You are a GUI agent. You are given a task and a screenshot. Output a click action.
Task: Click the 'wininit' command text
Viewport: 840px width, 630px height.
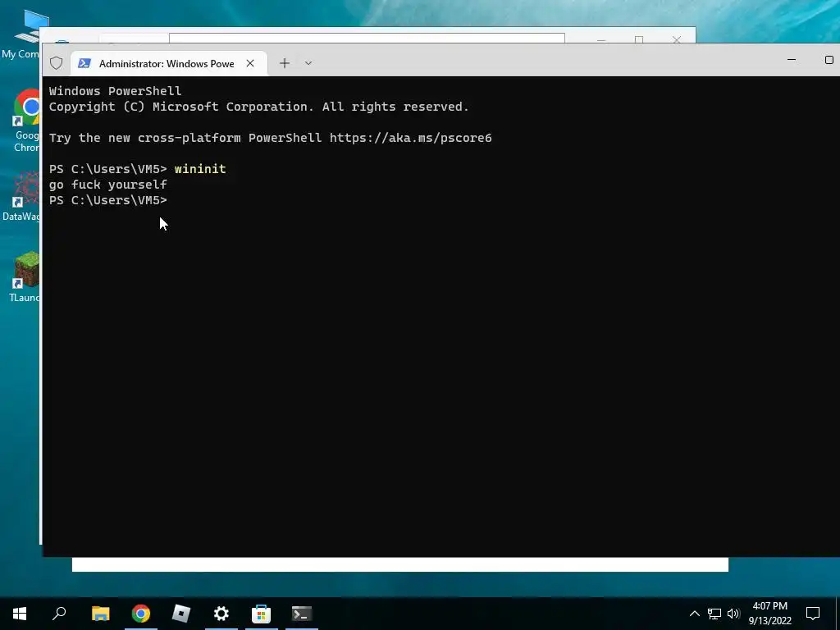coord(200,169)
